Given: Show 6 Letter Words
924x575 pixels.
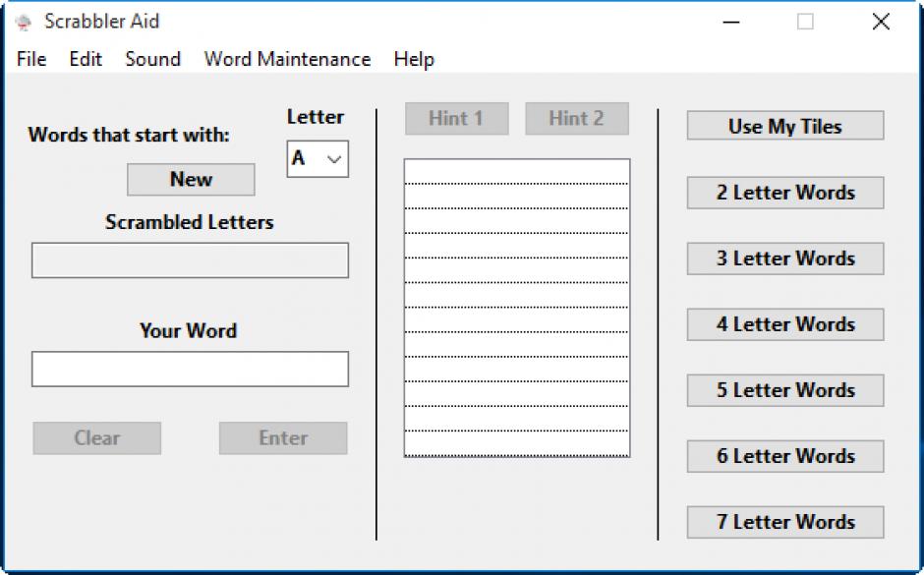Looking at the screenshot, I should click(x=785, y=456).
